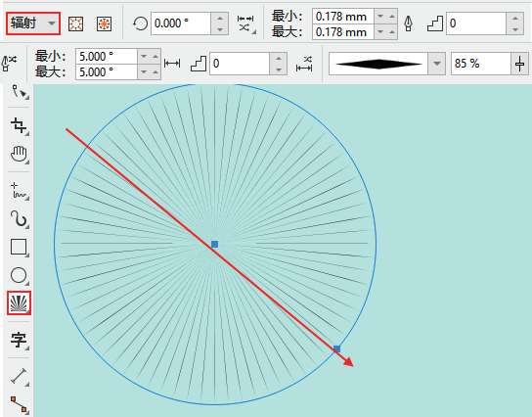
Task: Click the center node of the circle
Action: pyautogui.click(x=214, y=244)
